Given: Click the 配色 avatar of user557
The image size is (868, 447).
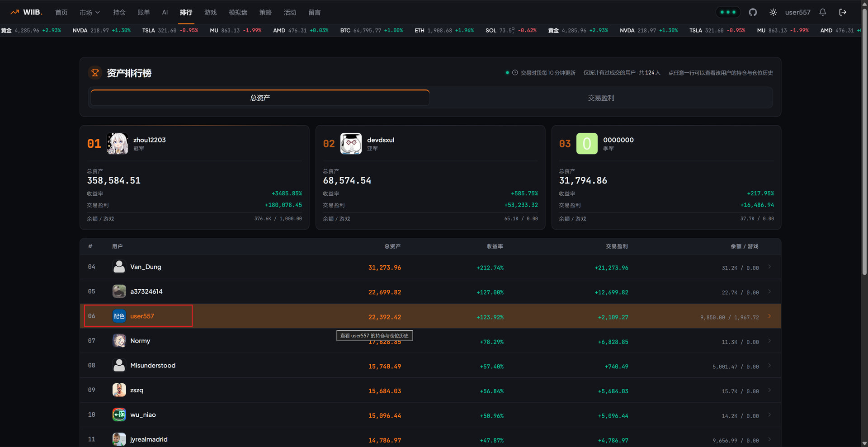Looking at the screenshot, I should click(119, 316).
